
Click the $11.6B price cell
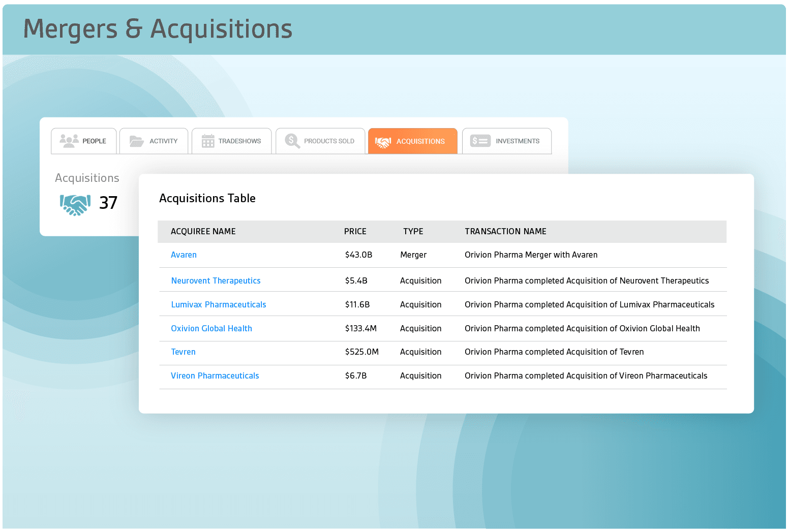pyautogui.click(x=357, y=305)
